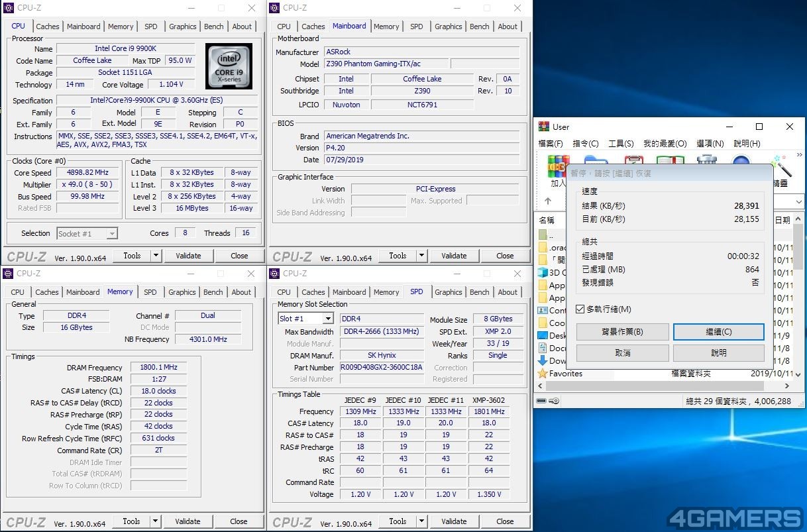
Task: Click the Add (加入) archive icon in WinRAR
Action: pyautogui.click(x=558, y=166)
